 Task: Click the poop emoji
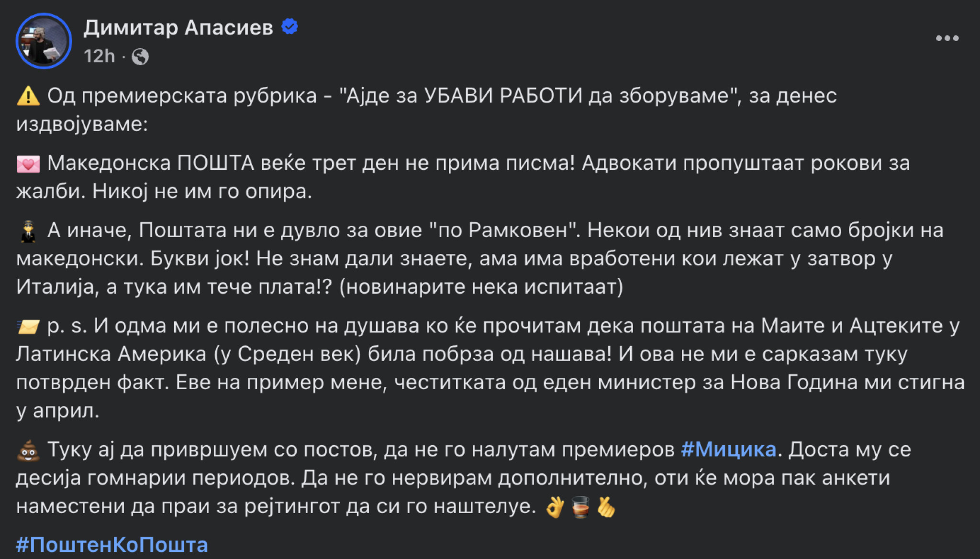point(28,450)
